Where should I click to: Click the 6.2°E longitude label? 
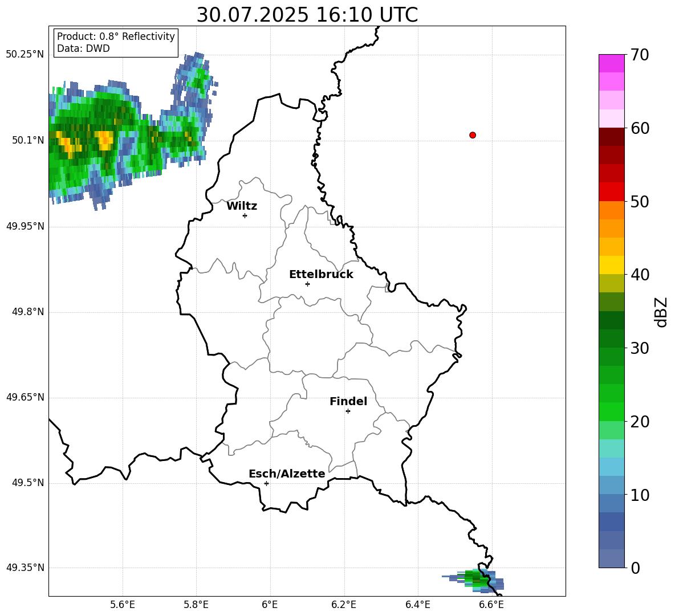point(344,605)
